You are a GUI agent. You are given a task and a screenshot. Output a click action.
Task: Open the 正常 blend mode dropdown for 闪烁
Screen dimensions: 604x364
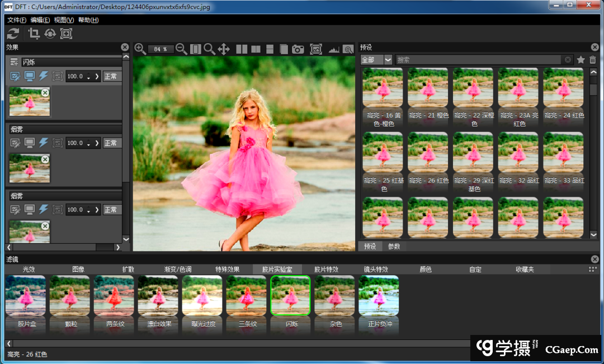[111, 76]
